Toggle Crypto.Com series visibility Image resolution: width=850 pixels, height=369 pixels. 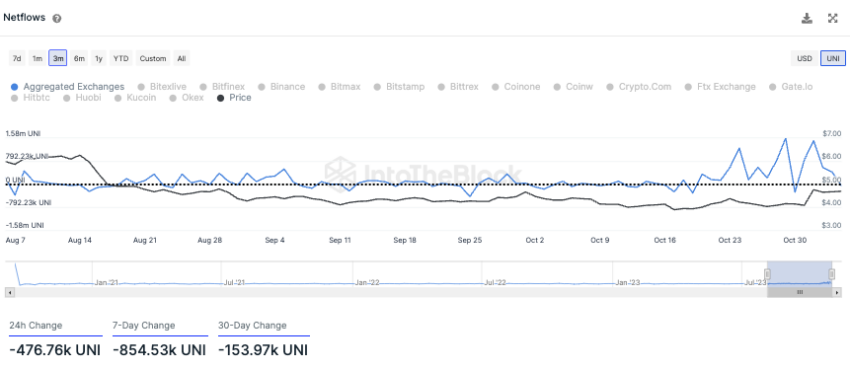[x=639, y=87]
